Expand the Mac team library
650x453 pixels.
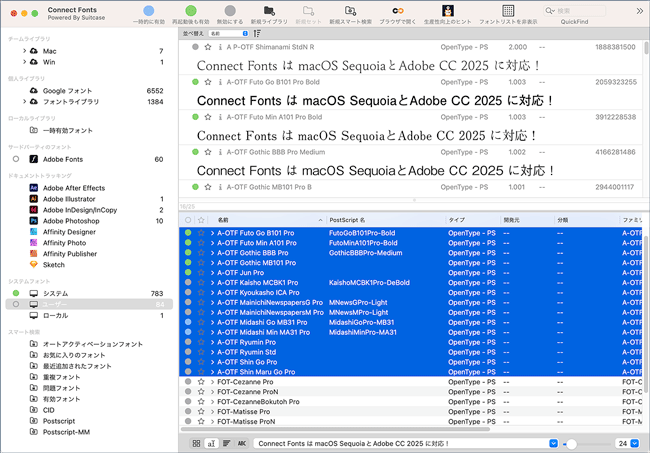[24, 51]
